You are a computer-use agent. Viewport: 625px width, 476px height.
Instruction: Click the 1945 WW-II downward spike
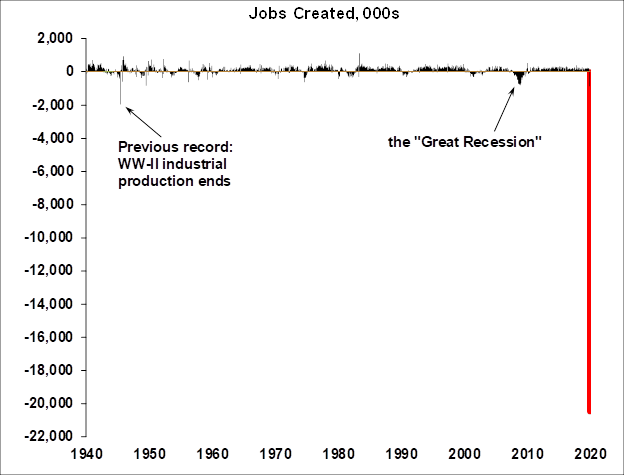[x=120, y=88]
